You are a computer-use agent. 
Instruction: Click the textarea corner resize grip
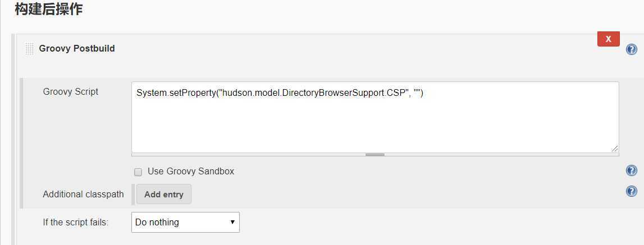click(x=614, y=149)
